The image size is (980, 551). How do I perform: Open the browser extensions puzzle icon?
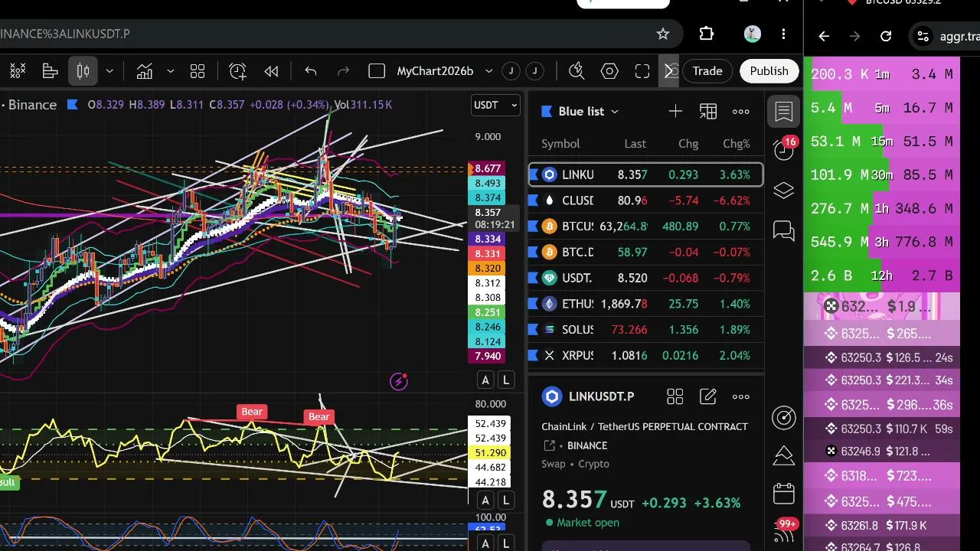click(x=707, y=34)
